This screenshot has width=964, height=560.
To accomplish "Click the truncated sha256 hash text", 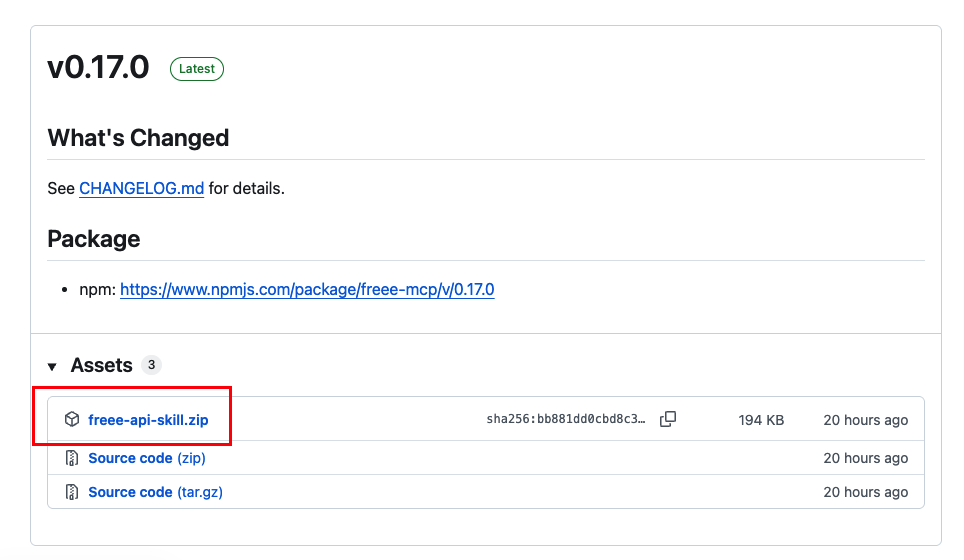I will point(565,420).
